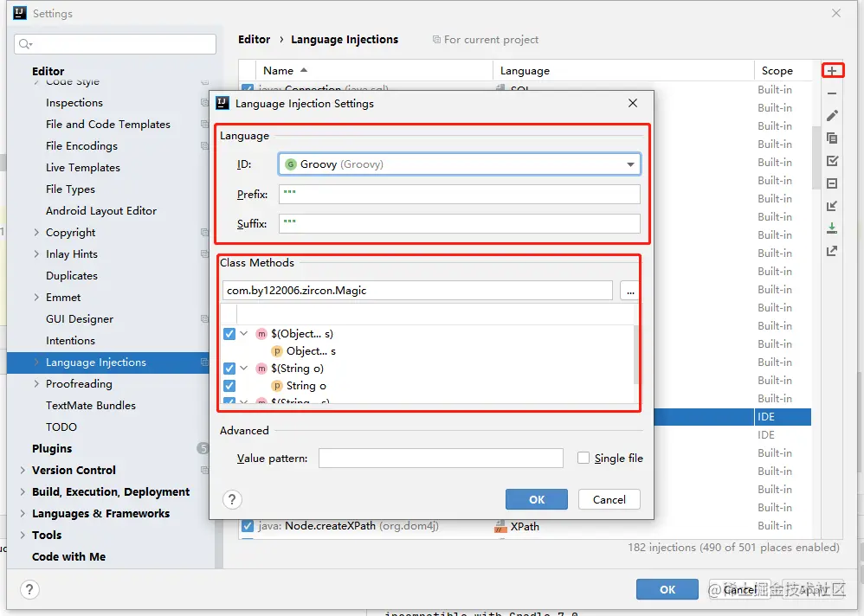
Task: Click the Prefix input field
Action: pos(460,194)
